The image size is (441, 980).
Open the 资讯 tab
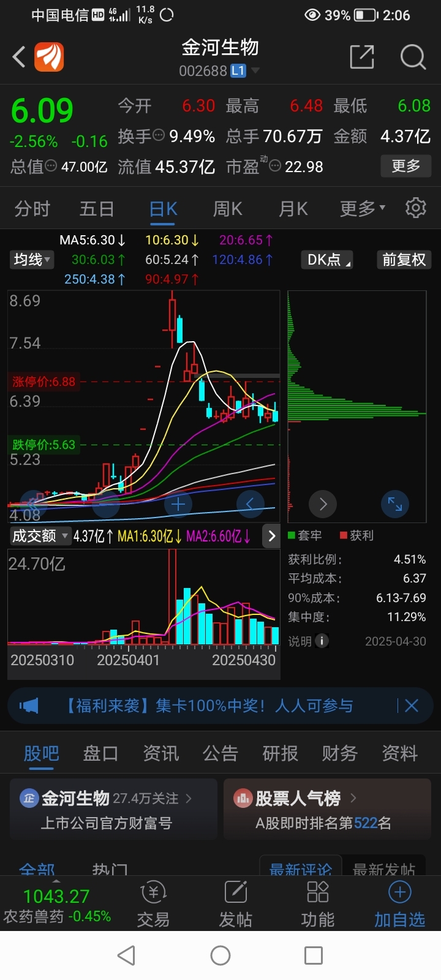[x=161, y=753]
